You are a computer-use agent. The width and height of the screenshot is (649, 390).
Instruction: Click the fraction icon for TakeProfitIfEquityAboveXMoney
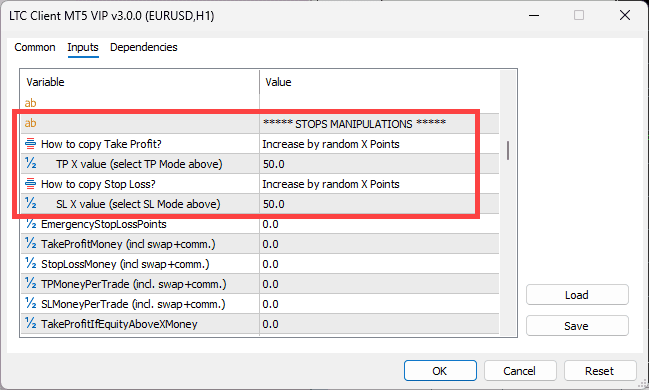tap(31, 323)
